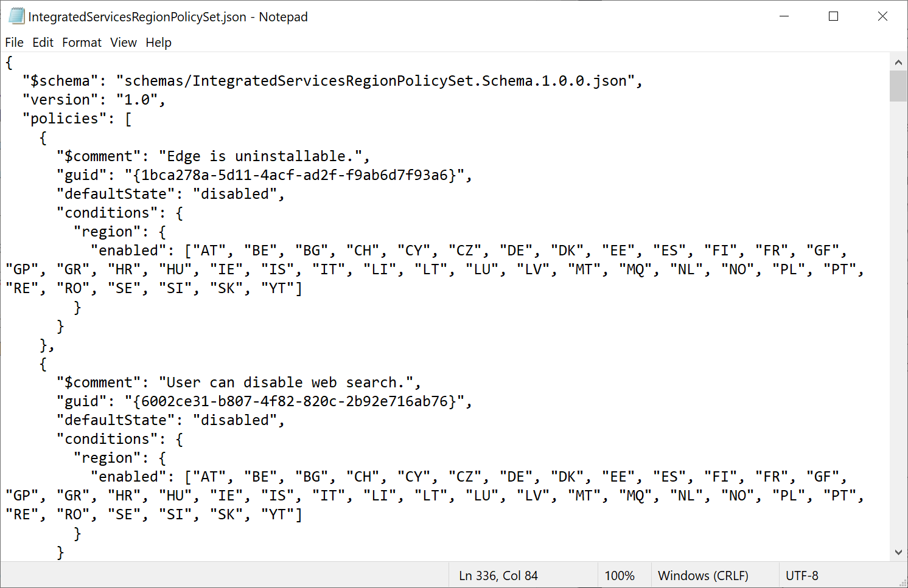Screen dimensions: 908x588
Task: Open the Help menu
Action: (x=158, y=43)
